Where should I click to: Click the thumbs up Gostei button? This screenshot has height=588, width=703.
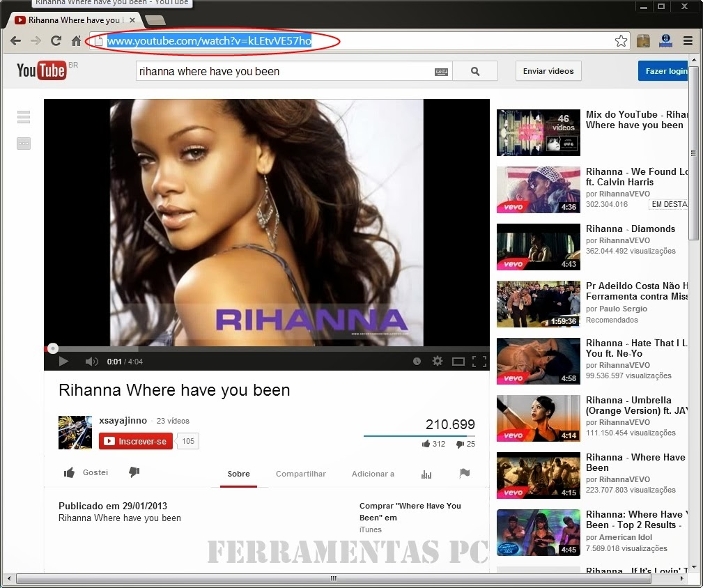tap(86, 472)
